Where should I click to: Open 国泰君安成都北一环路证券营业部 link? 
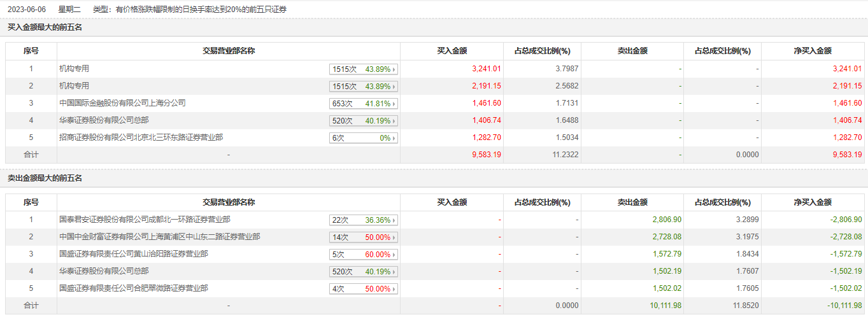145,219
